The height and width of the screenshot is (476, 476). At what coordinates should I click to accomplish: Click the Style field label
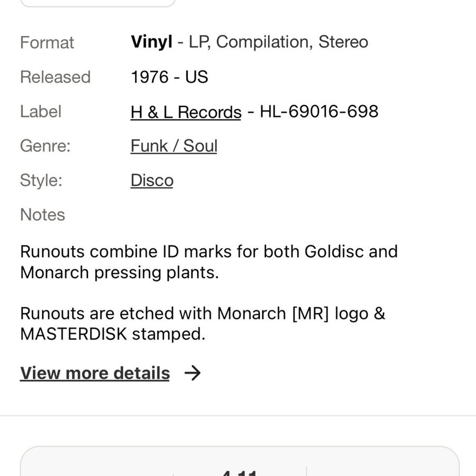coord(41,180)
